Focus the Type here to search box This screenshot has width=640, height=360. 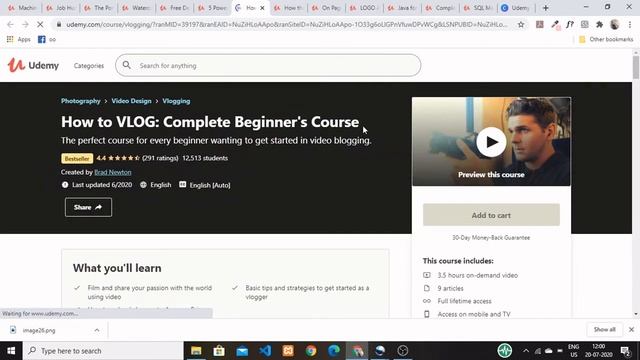(103, 351)
